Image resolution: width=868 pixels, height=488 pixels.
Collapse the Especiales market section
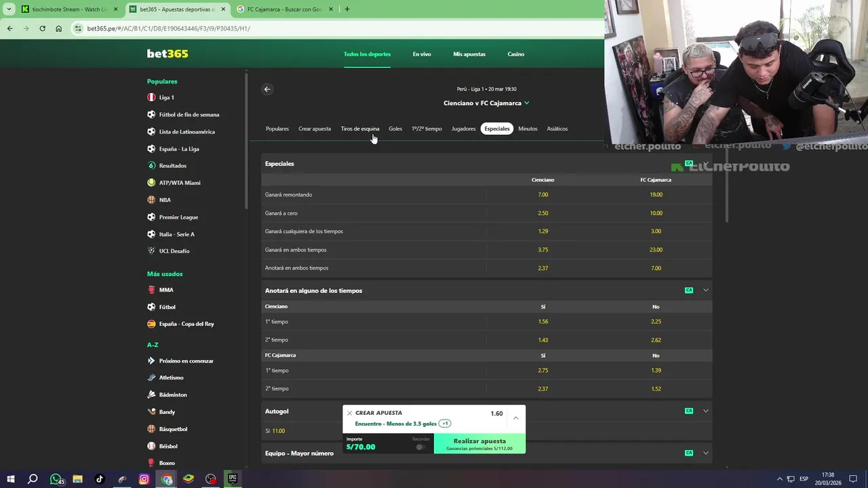(706, 163)
